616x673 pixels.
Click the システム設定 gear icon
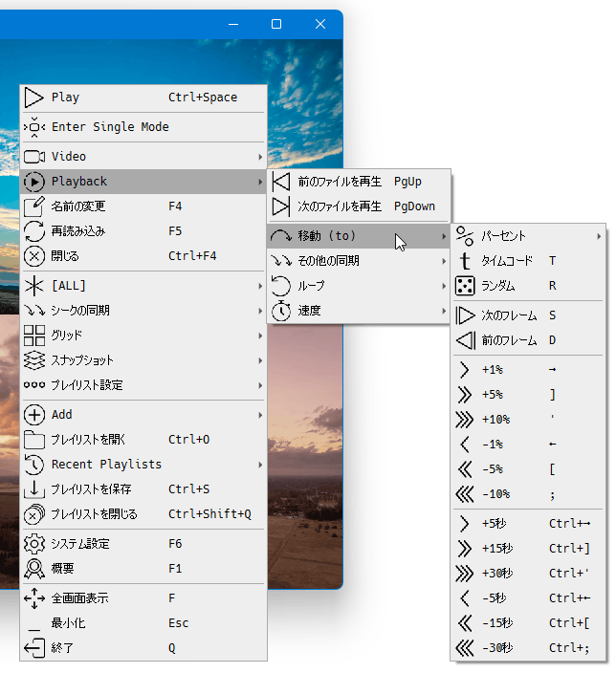click(x=33, y=544)
